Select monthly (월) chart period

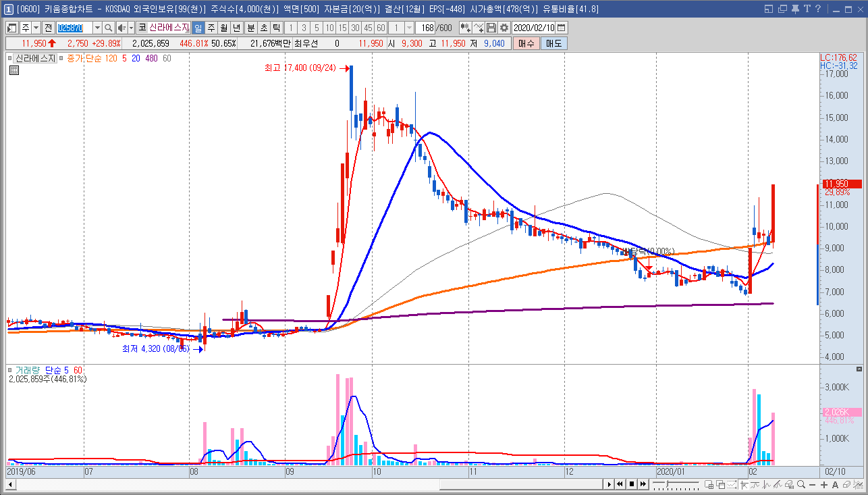223,28
